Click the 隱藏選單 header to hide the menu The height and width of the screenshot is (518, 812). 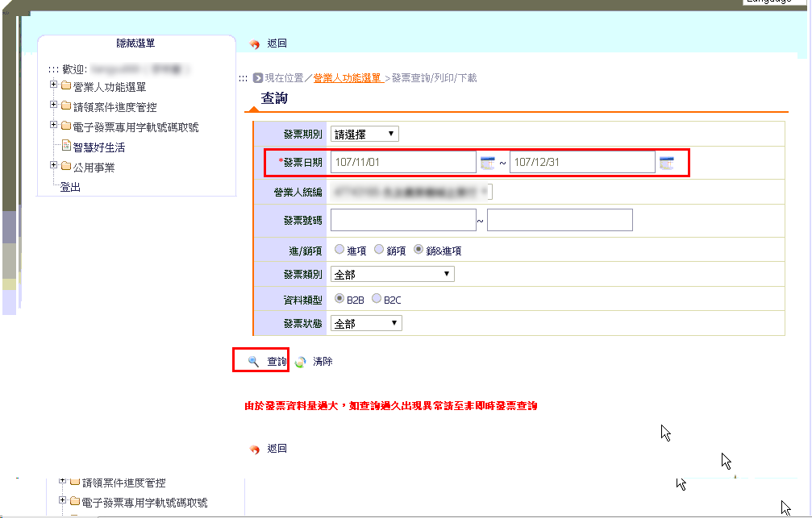(x=135, y=43)
